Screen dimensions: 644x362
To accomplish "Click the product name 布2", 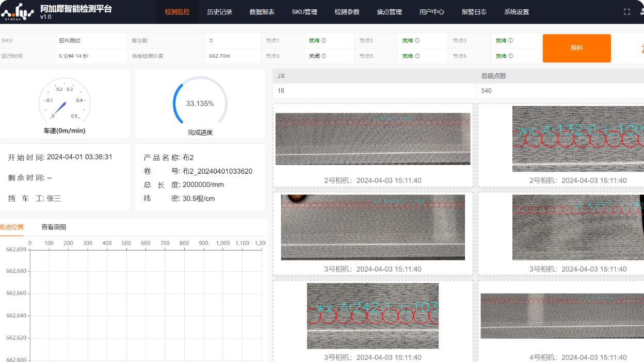I will (188, 157).
